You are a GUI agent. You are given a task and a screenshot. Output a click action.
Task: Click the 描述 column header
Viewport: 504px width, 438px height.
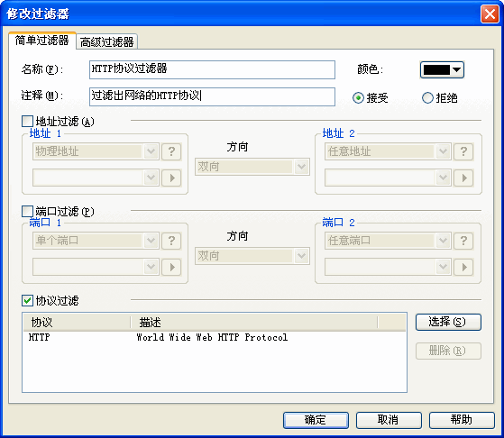pyautogui.click(x=254, y=323)
